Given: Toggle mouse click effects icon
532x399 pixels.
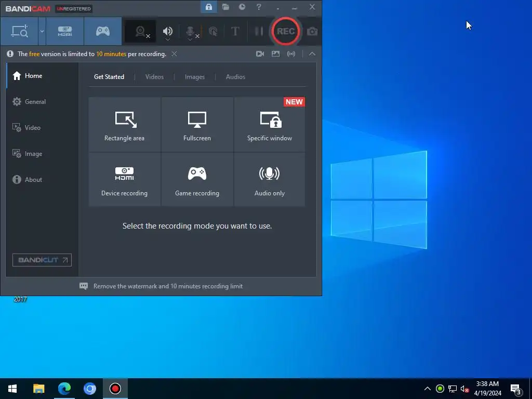Looking at the screenshot, I should [x=213, y=32].
